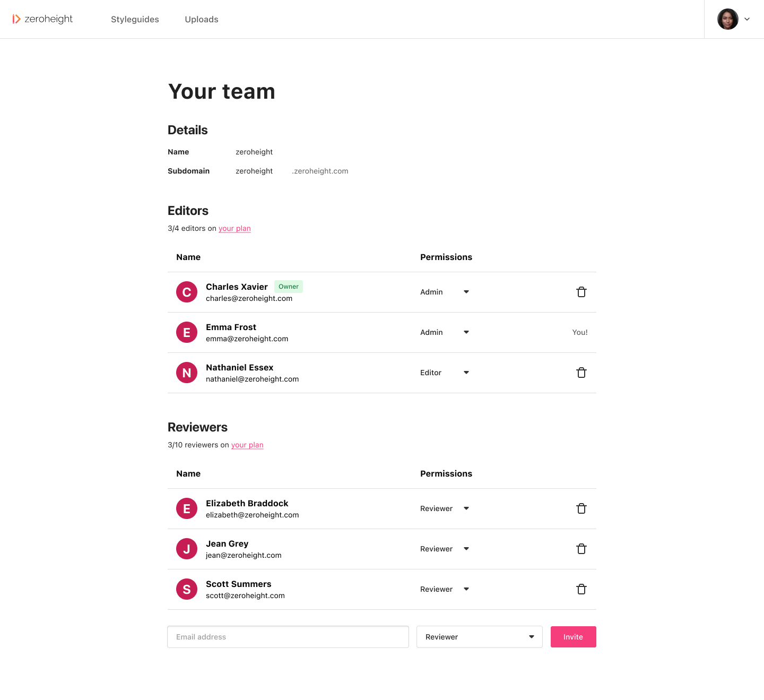Viewport: 764px width, 700px height.
Task: Click the Invite button
Action: pyautogui.click(x=573, y=637)
